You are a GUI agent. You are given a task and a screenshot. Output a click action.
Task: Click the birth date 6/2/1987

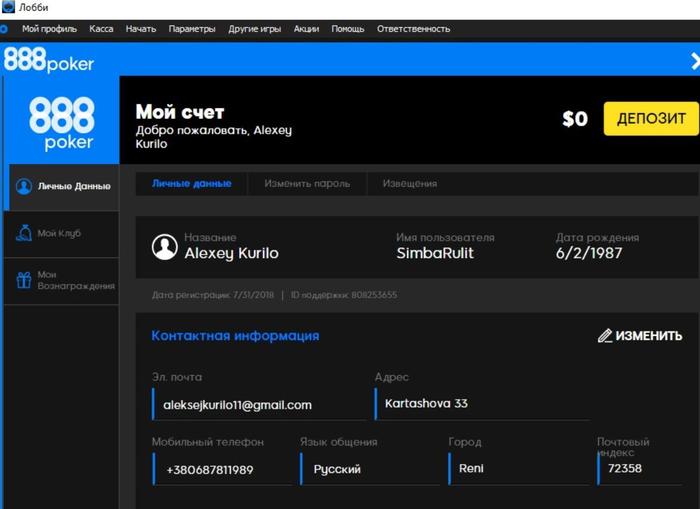click(x=589, y=253)
